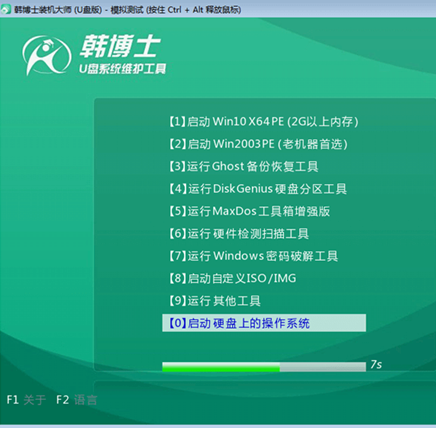Choose entry 6 hardware detection scan tool
The image size is (436, 428).
tap(238, 233)
